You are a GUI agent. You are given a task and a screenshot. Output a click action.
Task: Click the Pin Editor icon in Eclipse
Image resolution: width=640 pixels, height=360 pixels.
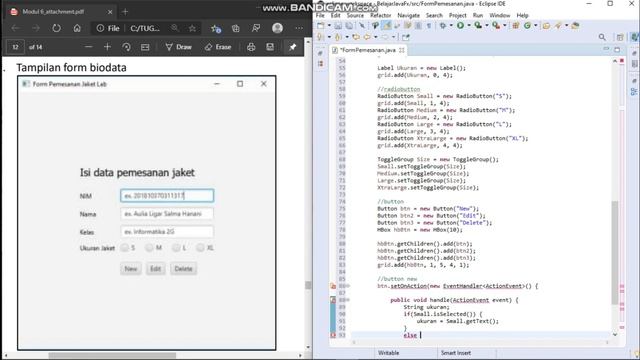406,37
